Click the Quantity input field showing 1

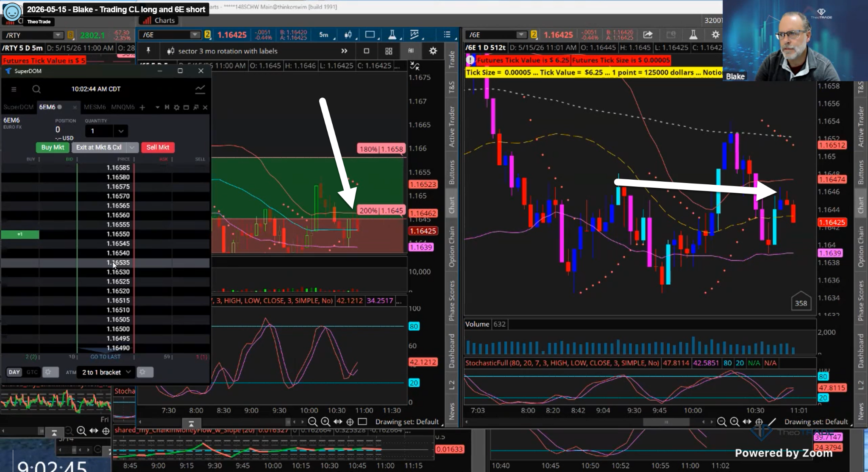tap(99, 131)
